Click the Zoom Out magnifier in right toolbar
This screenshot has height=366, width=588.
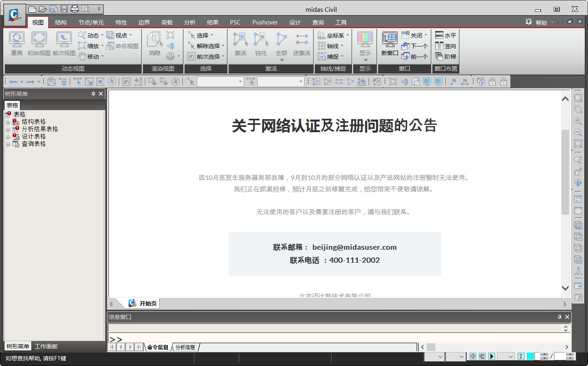(x=578, y=132)
